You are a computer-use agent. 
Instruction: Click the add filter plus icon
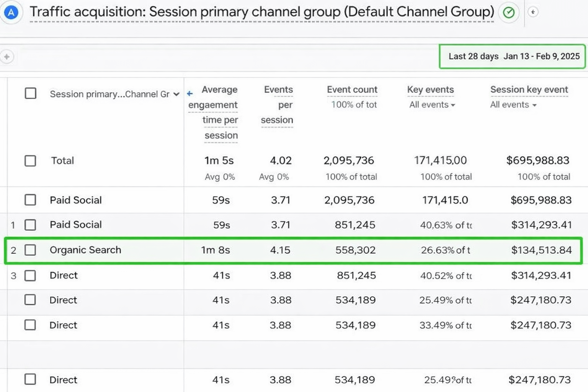pos(7,57)
